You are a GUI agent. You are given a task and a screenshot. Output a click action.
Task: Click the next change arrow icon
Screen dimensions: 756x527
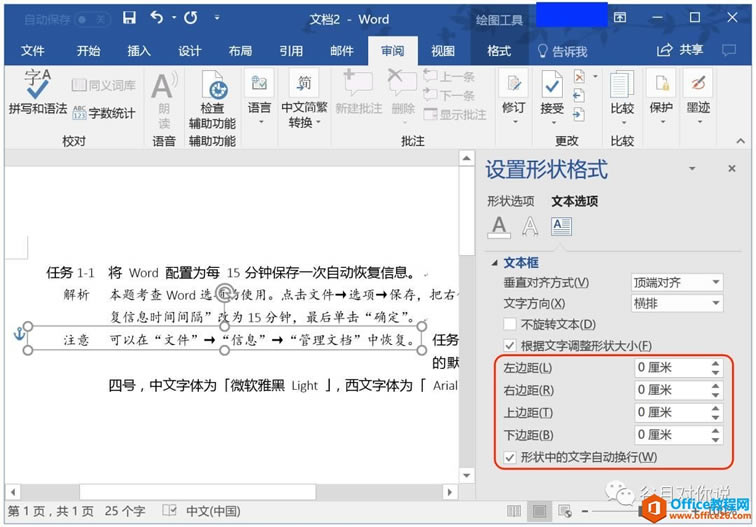[579, 114]
